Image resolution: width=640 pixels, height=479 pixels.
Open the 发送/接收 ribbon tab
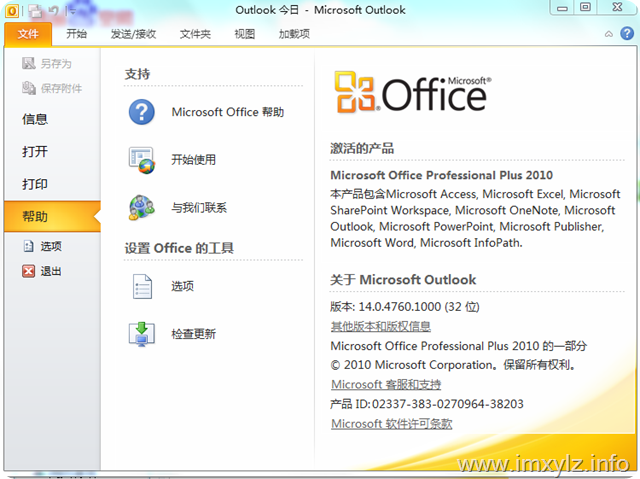coord(133,34)
